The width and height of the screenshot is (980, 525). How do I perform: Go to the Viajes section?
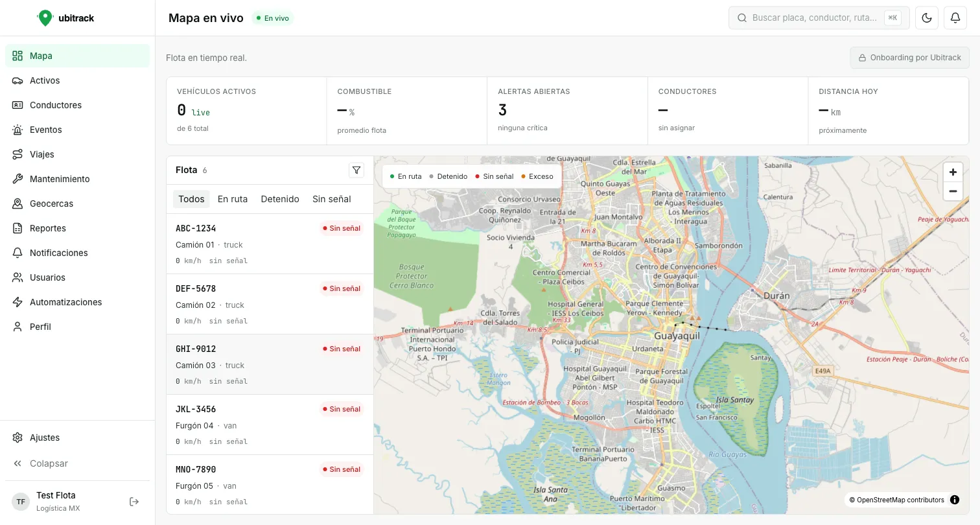tap(77, 154)
